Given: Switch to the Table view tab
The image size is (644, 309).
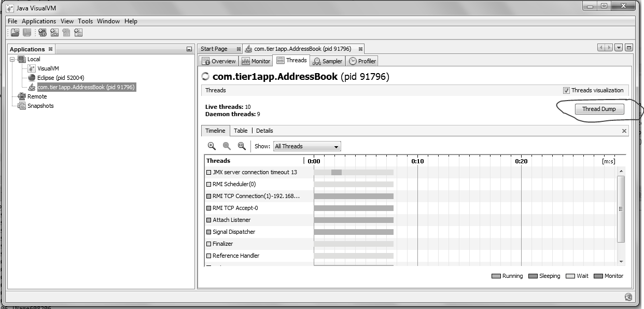Looking at the screenshot, I should click(x=241, y=131).
